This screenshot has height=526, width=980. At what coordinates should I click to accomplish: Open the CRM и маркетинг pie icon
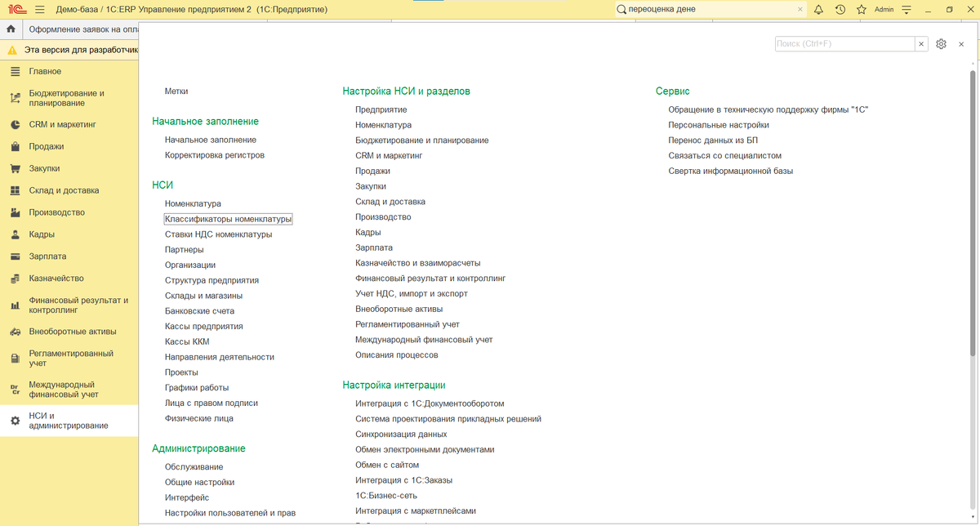[14, 125]
